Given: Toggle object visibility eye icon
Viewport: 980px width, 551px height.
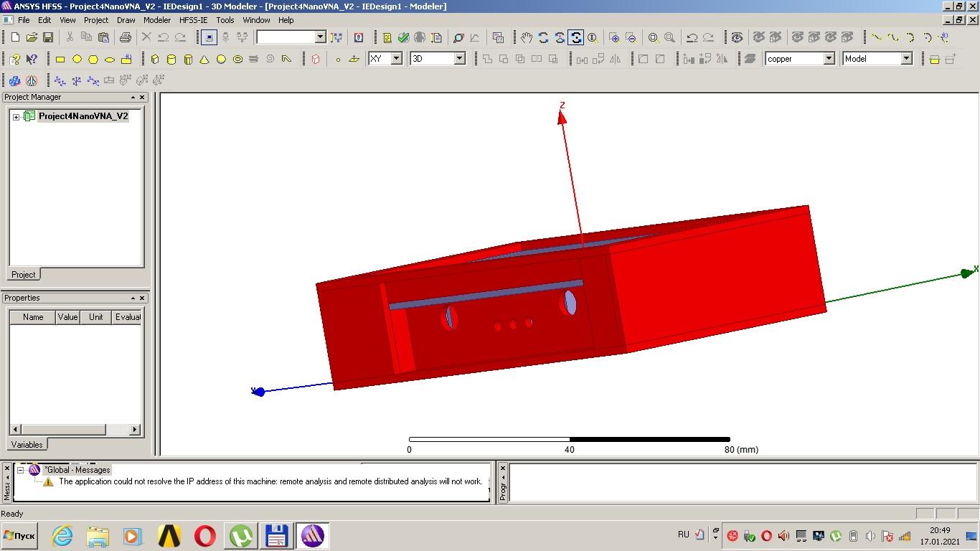Looking at the screenshot, I should click(x=737, y=37).
